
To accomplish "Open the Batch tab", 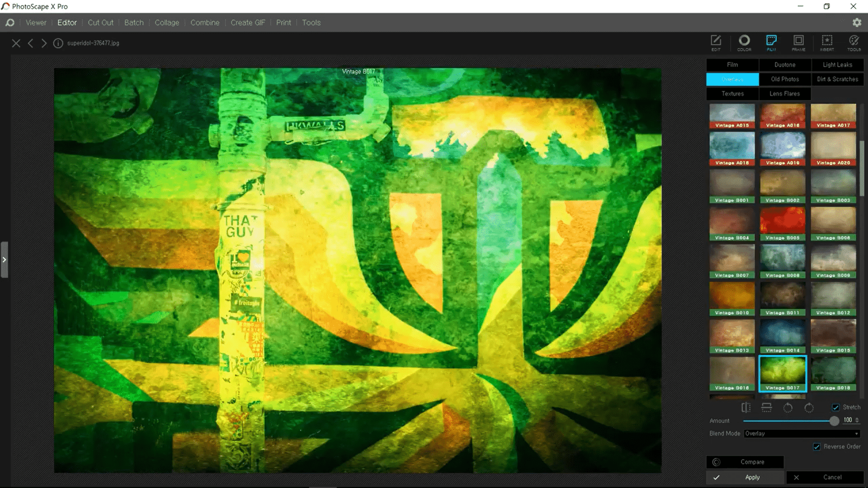I will (134, 23).
